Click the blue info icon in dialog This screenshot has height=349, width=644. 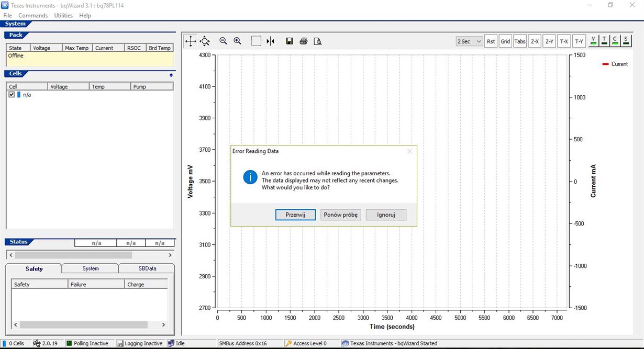click(250, 177)
